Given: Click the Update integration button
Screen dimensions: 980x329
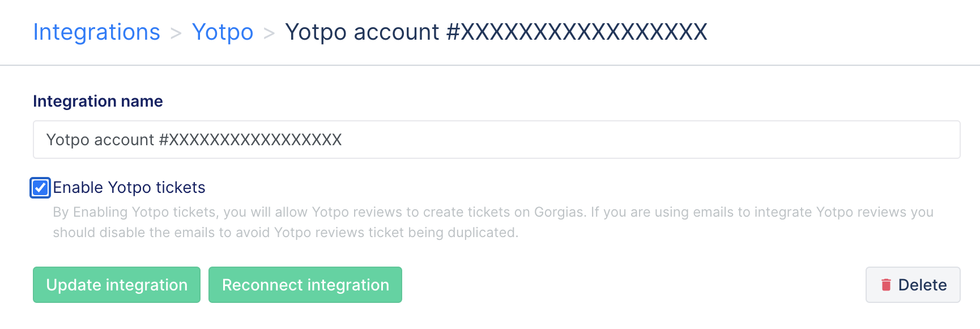Looking at the screenshot, I should [x=117, y=285].
